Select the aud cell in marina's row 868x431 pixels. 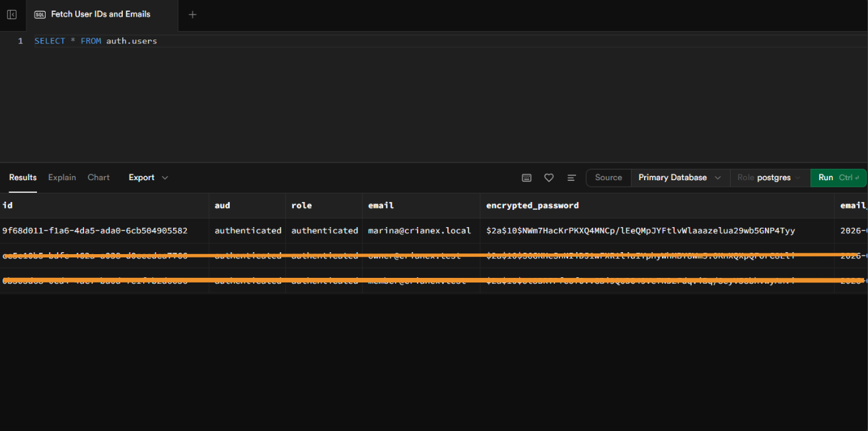point(247,230)
